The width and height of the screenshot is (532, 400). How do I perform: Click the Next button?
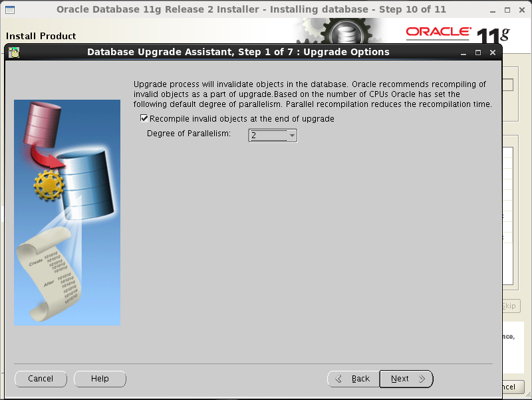pos(406,379)
